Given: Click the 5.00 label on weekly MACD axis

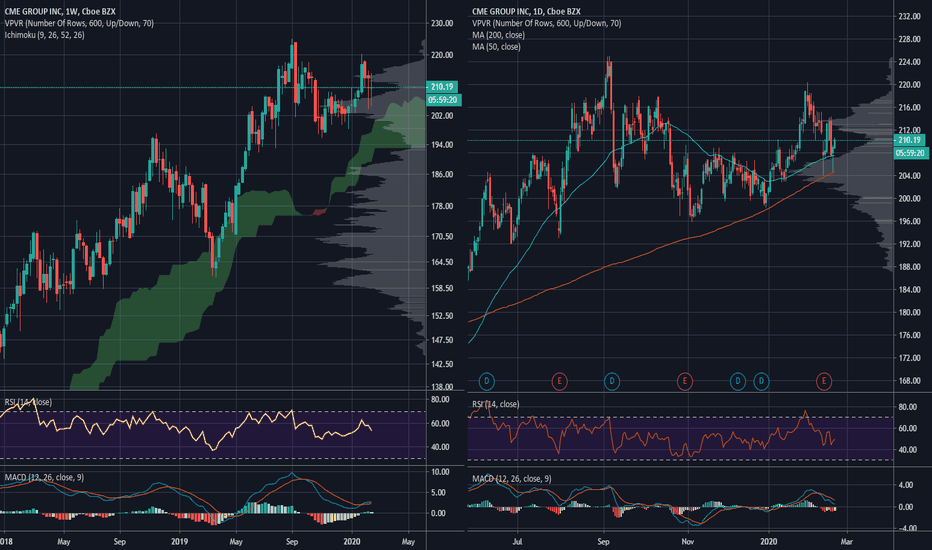Looking at the screenshot, I should click(x=438, y=493).
